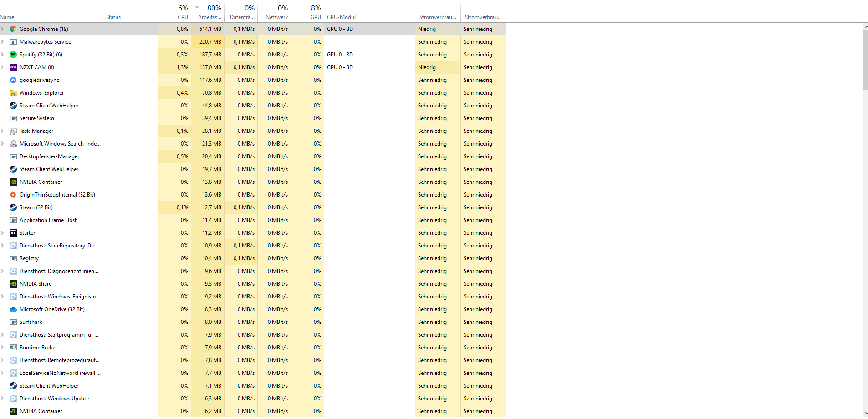Select the Windows-Explorer process name
The image size is (868, 419).
tap(41, 93)
